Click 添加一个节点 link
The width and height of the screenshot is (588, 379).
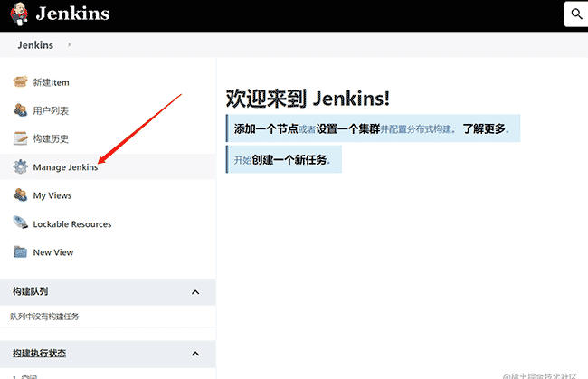pyautogui.click(x=266, y=128)
